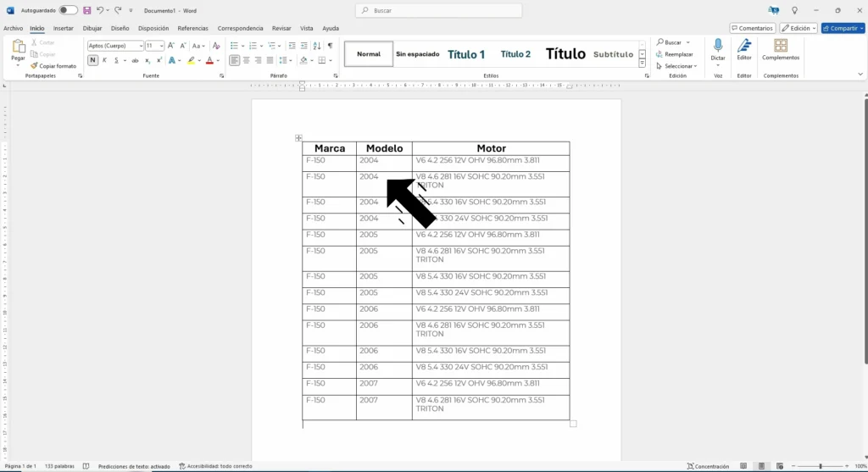Open the font size dropdown
Image resolution: width=868 pixels, height=472 pixels.
click(161, 46)
